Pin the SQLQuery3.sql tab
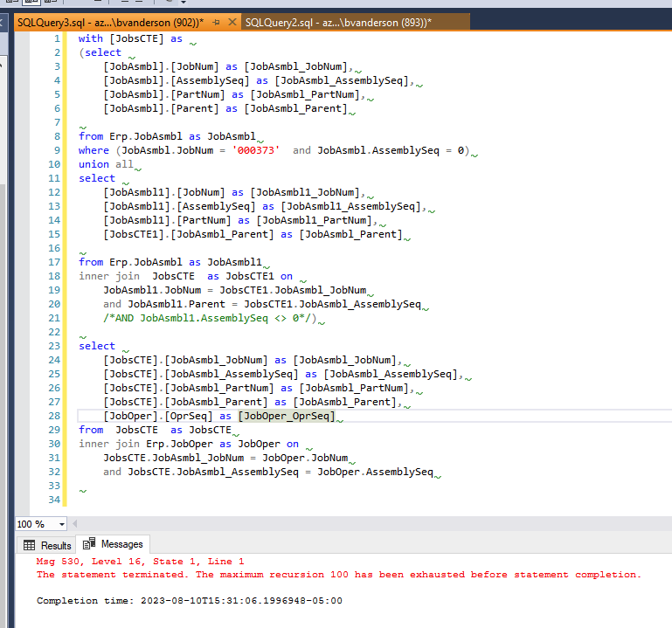 point(216,23)
